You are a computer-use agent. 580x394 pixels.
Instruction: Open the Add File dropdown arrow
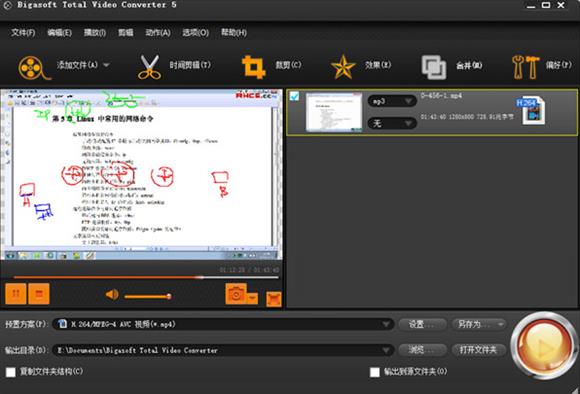(106, 65)
